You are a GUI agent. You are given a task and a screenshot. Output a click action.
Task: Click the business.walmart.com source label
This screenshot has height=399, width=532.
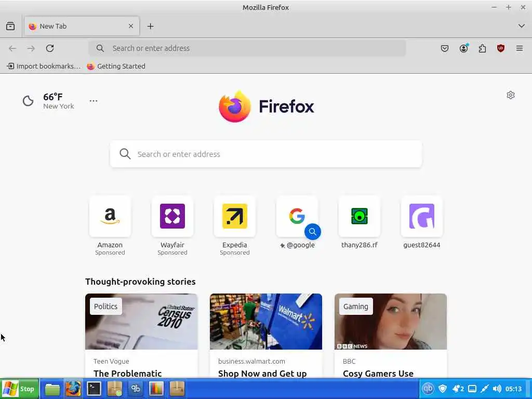click(251, 362)
